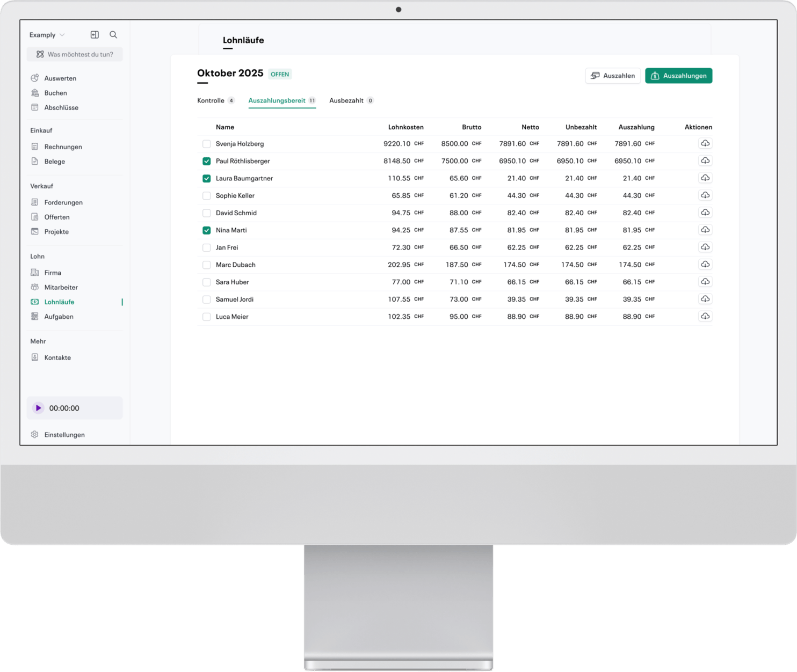This screenshot has width=797, height=672.
Task: Open Rechnungen under Einkauf
Action: tap(63, 147)
